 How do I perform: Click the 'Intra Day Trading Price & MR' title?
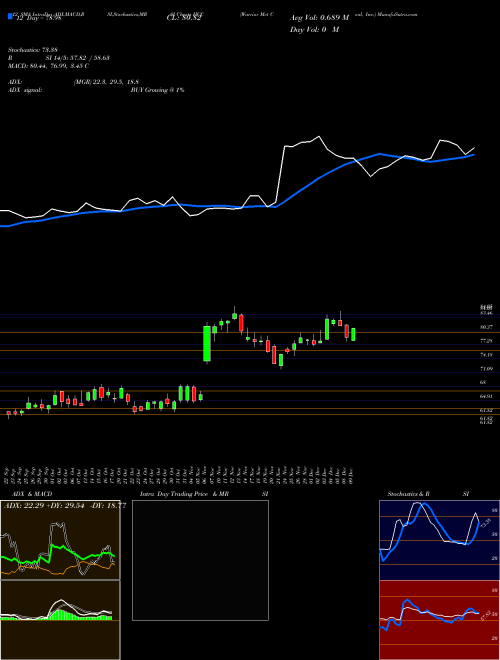(184, 494)
